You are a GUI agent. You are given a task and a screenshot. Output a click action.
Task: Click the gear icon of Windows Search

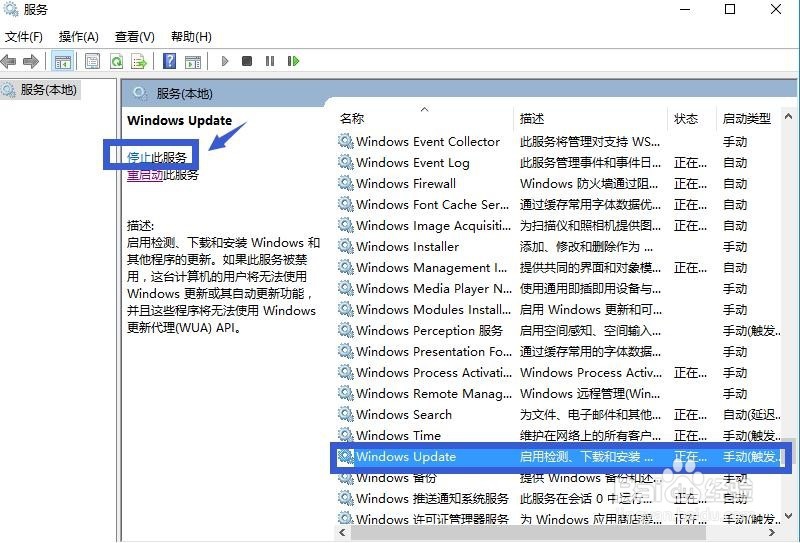tap(346, 414)
